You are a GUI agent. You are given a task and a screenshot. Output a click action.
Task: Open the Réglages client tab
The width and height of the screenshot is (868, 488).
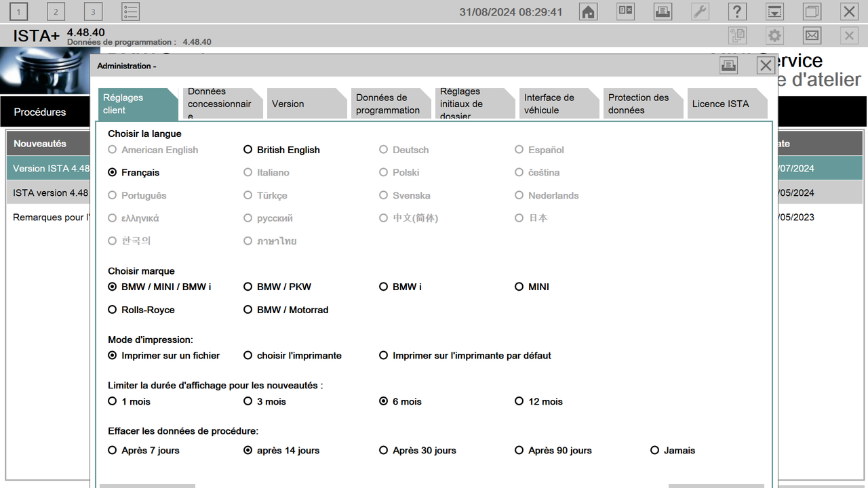click(138, 104)
